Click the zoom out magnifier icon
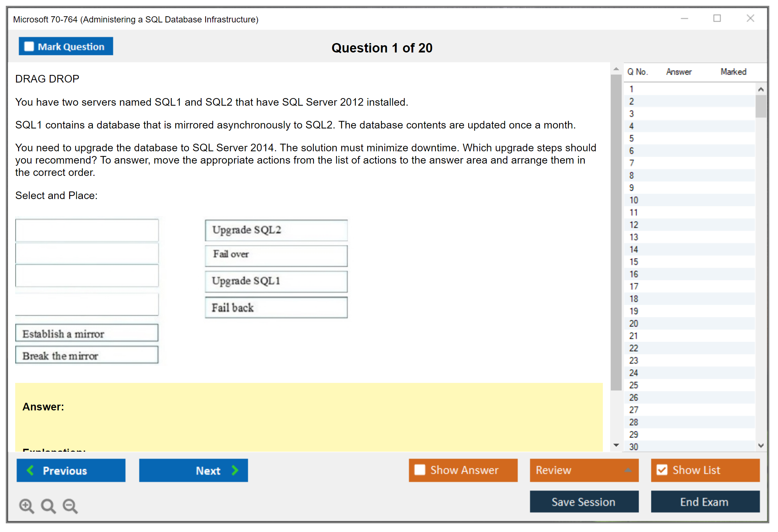Screen dimensions: 778x532 tap(70, 506)
